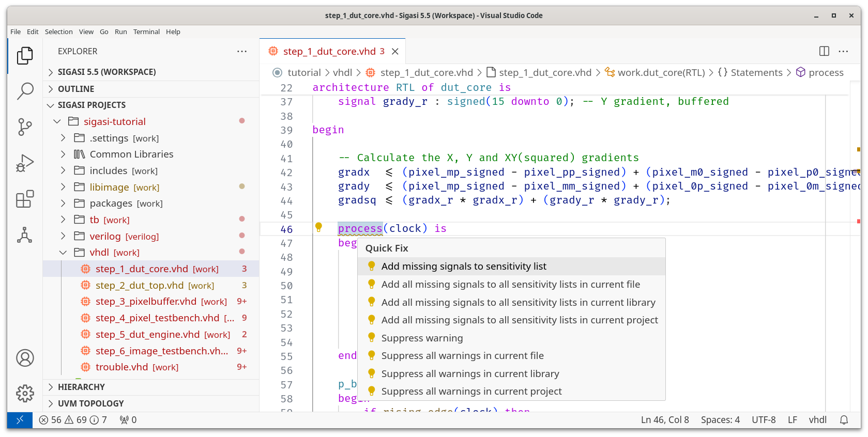Open the Help menu

click(173, 32)
